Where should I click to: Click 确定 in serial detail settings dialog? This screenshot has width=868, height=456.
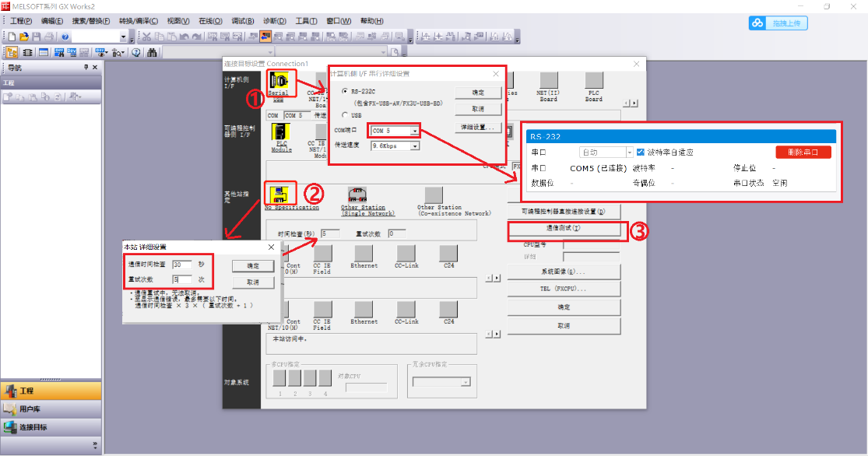point(478,93)
